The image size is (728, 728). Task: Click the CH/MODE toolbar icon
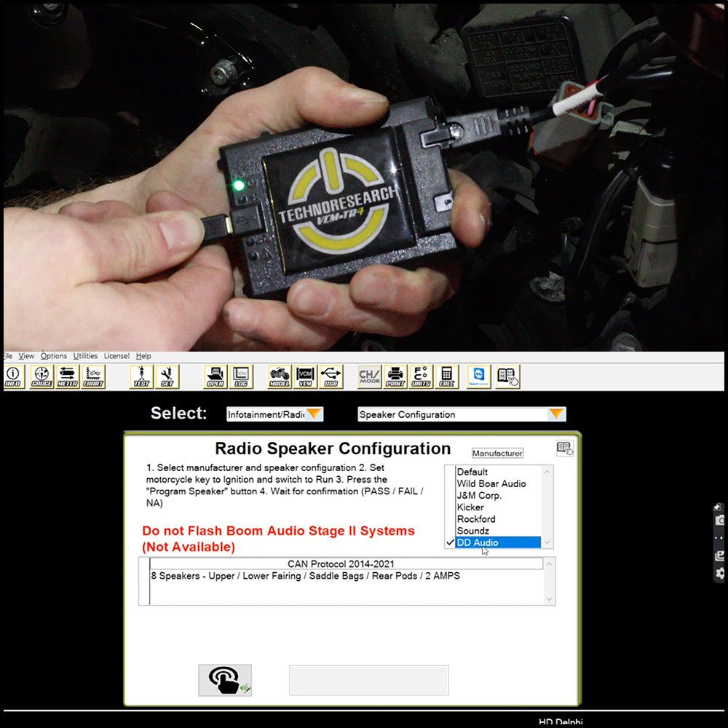[370, 376]
